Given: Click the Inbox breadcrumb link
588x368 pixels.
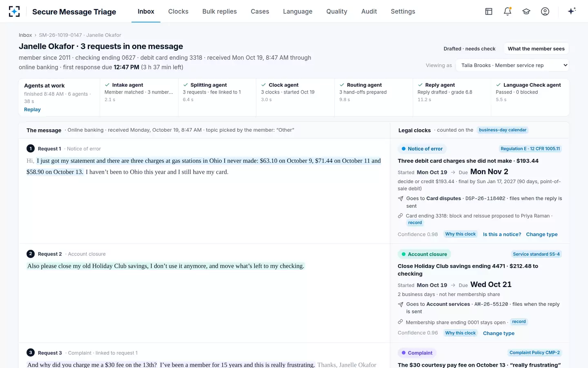Looking at the screenshot, I should coord(25,35).
